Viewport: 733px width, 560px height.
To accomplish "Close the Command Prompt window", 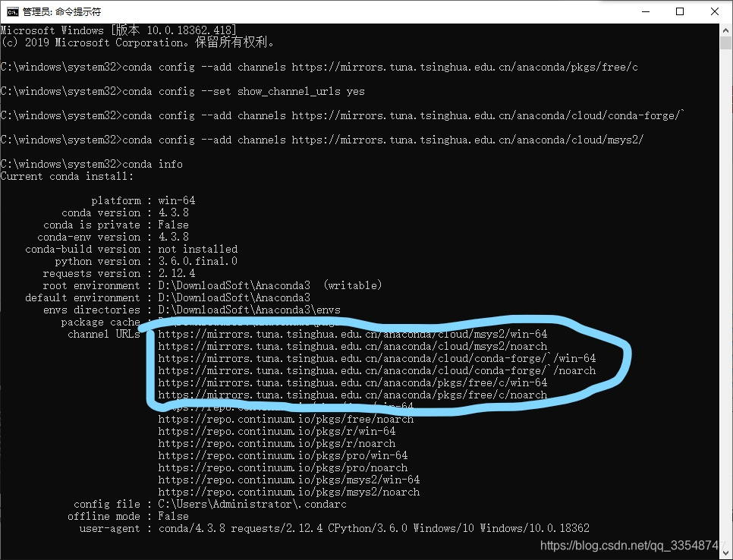I will point(715,11).
